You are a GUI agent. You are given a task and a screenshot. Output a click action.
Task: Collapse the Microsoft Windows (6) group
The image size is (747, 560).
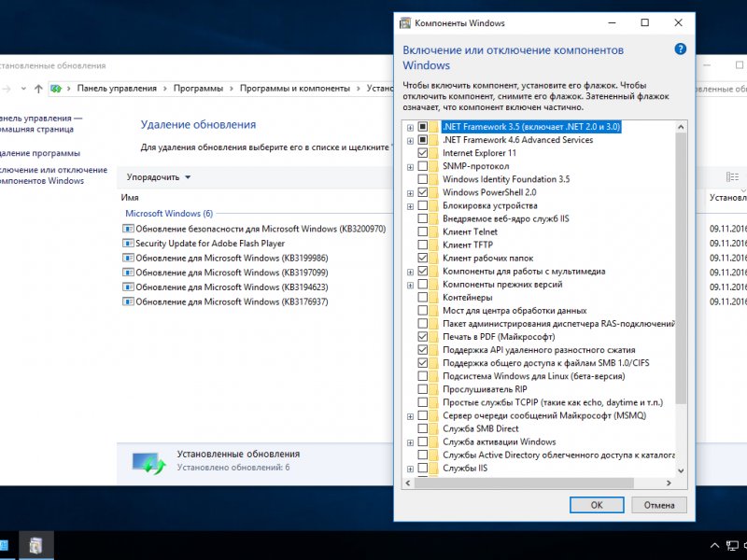click(169, 214)
